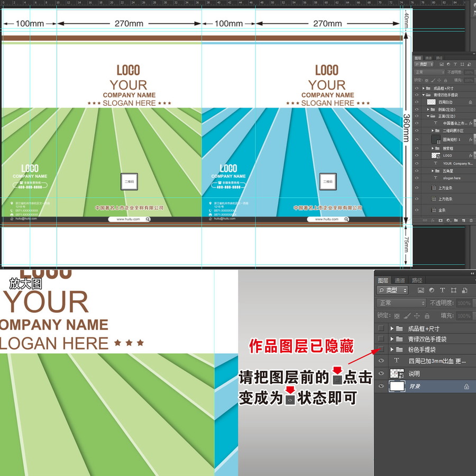Screen dimensions: 476x476
Task: Show hidden 青绿双色手提袋 group in lower panel
Action: (381, 338)
